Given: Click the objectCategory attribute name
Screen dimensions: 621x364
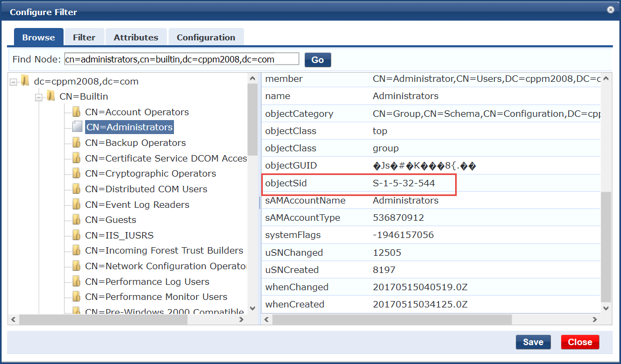Looking at the screenshot, I should click(299, 114).
